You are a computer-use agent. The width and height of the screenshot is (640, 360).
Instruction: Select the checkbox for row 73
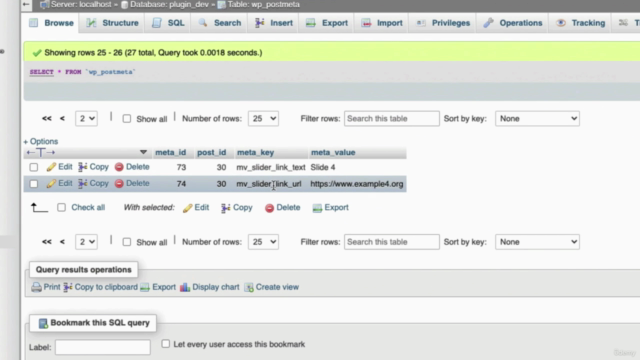(x=34, y=167)
